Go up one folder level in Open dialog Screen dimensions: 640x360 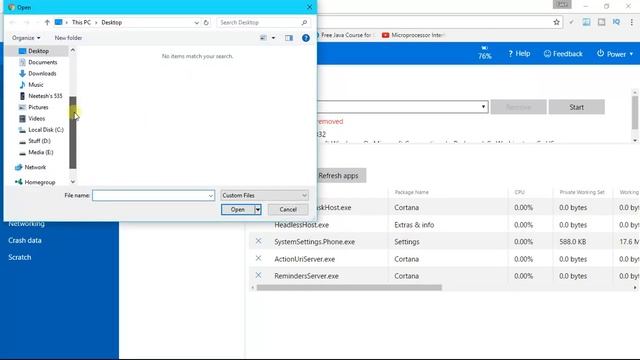coord(47,22)
